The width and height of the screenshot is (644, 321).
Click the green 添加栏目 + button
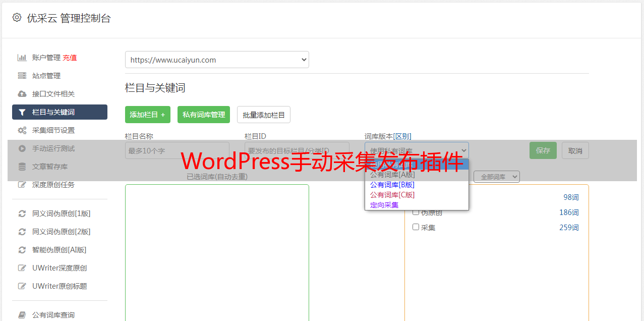[148, 115]
